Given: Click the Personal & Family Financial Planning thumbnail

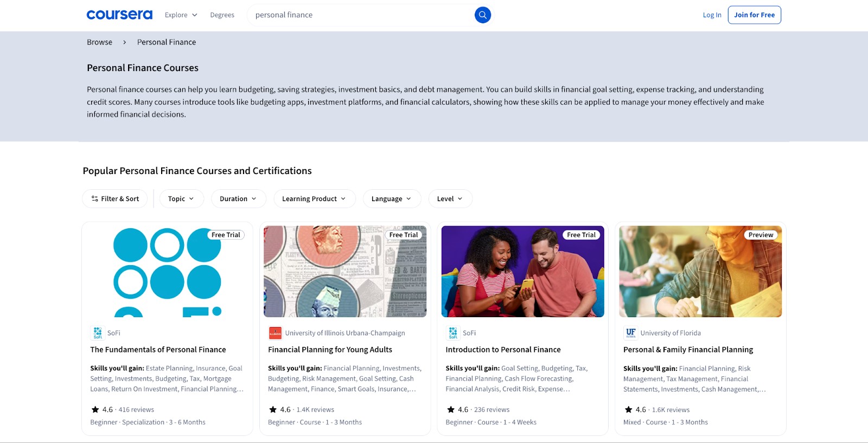Looking at the screenshot, I should tap(700, 271).
